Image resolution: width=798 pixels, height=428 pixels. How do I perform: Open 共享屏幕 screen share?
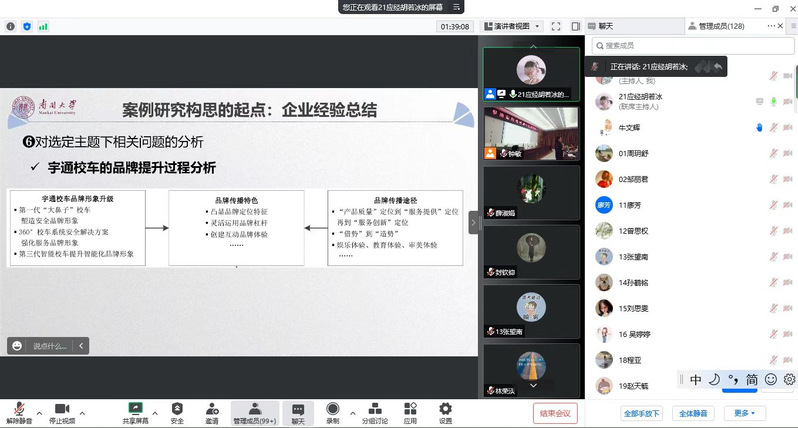click(135, 412)
